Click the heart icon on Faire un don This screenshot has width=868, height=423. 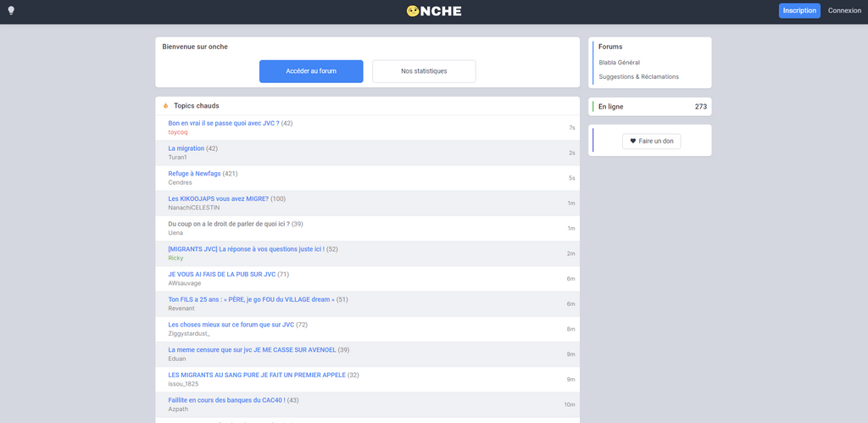click(633, 142)
